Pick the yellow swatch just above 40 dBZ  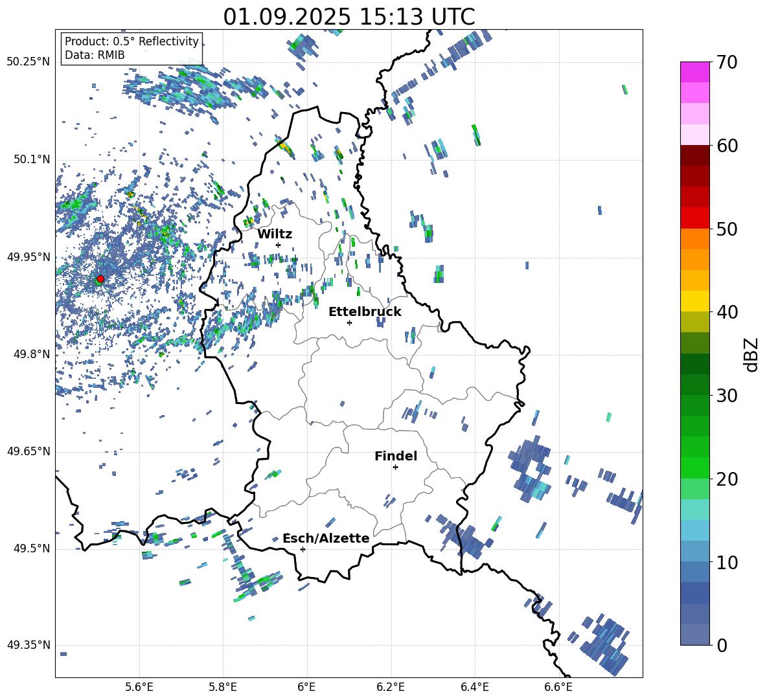(x=694, y=301)
